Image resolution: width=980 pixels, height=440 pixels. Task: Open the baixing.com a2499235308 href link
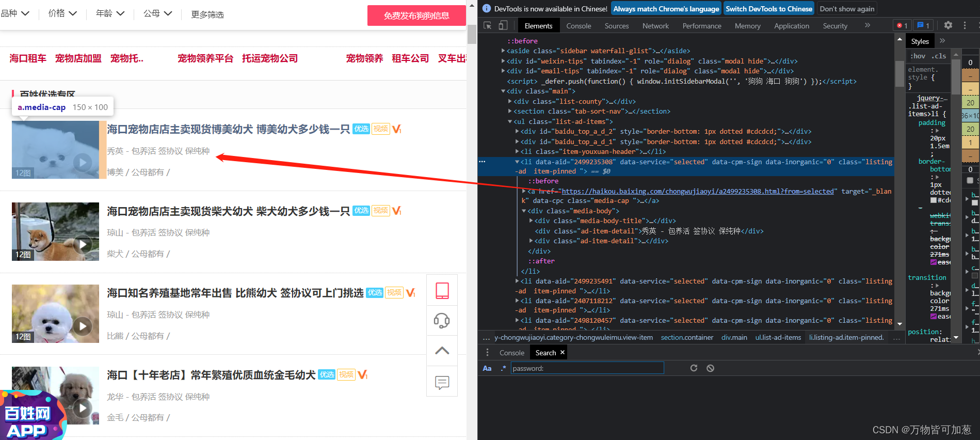tap(697, 192)
